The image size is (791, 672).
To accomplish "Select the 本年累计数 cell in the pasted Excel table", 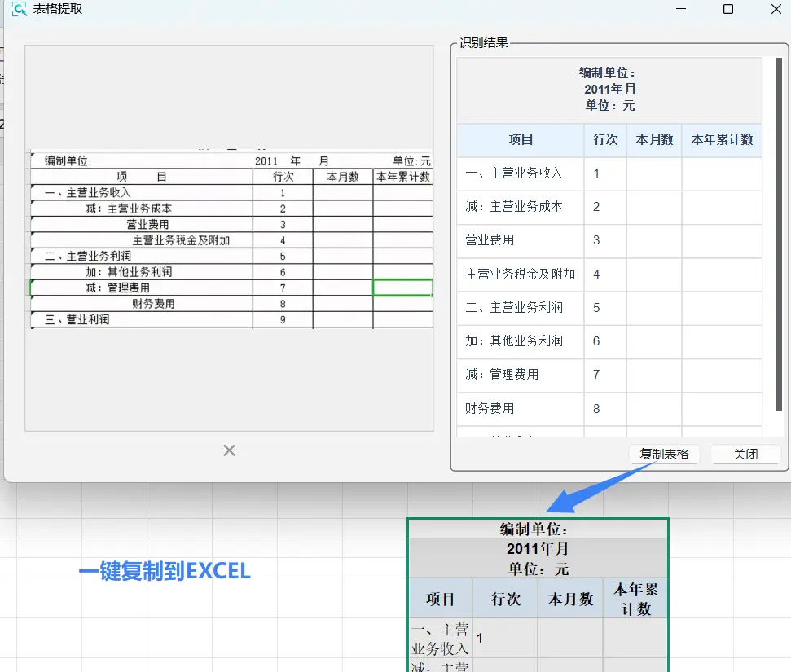I will [x=635, y=597].
